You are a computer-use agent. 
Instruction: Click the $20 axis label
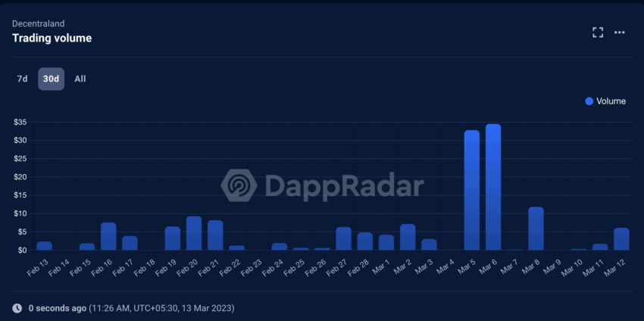click(x=20, y=177)
